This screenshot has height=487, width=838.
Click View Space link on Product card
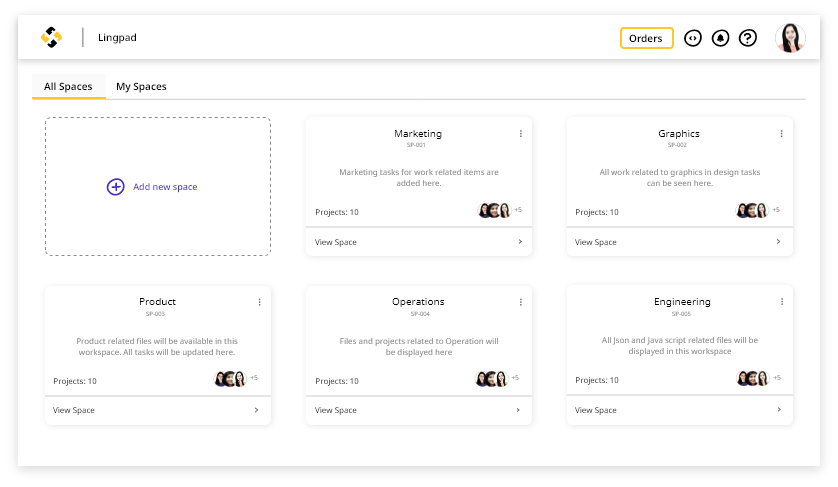(x=74, y=410)
